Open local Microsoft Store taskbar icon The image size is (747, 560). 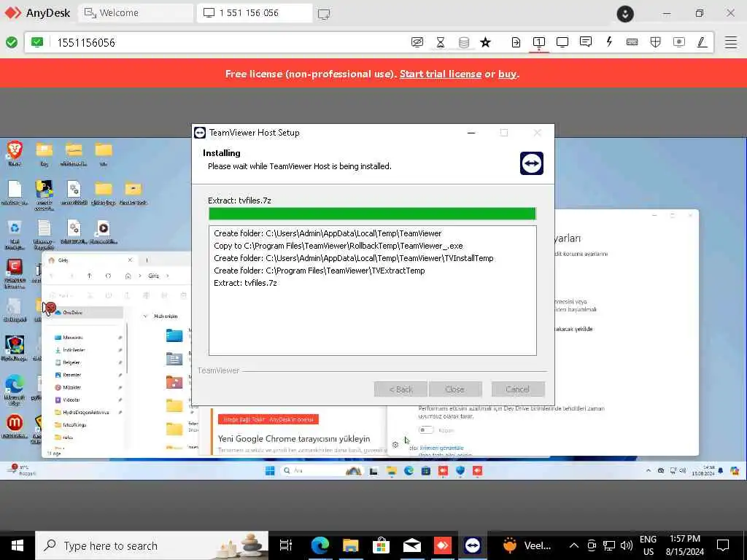(x=381, y=545)
